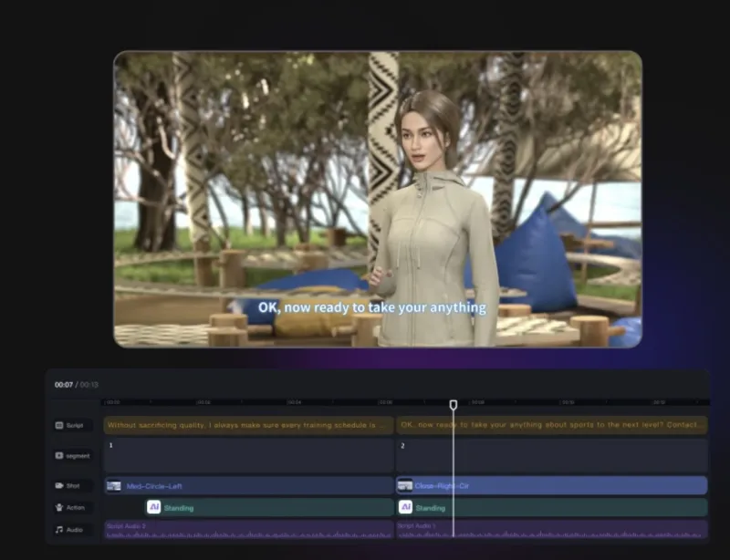Select the first Standing action clip
Image resolution: width=730 pixels, height=560 pixels.
(269, 507)
